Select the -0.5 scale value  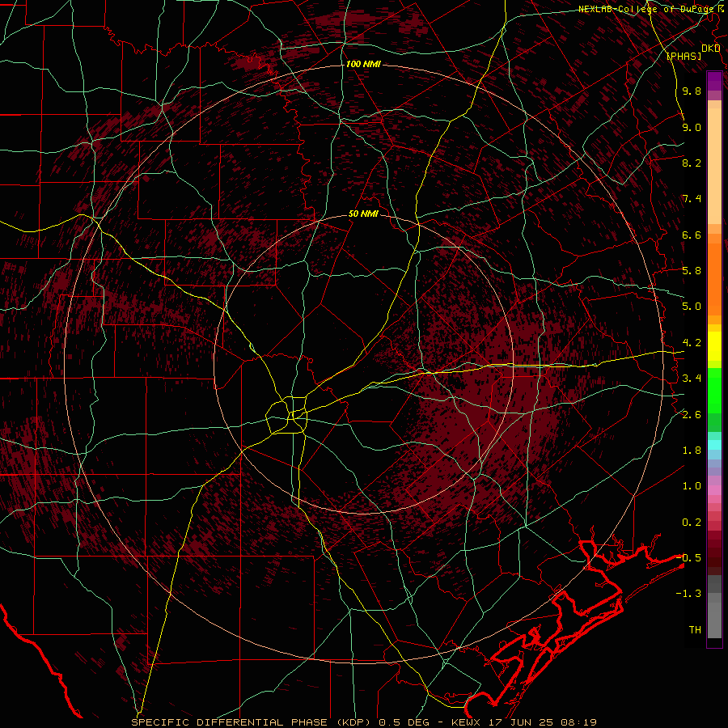[688, 557]
